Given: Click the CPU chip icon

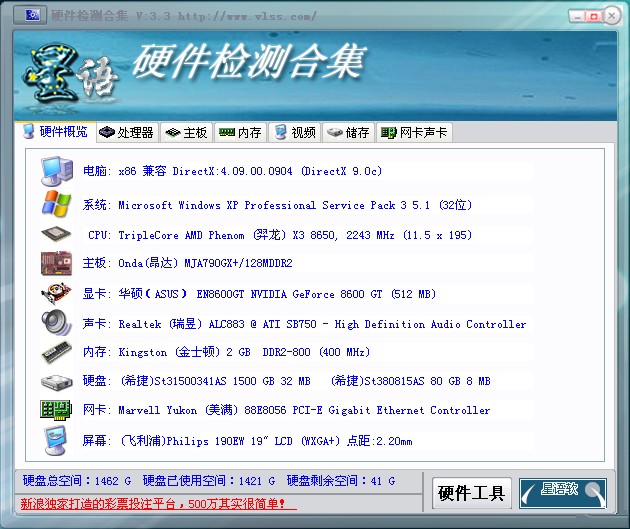Looking at the screenshot, I should (x=56, y=234).
